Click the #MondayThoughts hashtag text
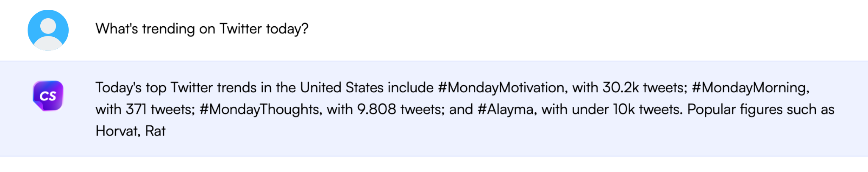This screenshot has width=868, height=172. (x=260, y=109)
